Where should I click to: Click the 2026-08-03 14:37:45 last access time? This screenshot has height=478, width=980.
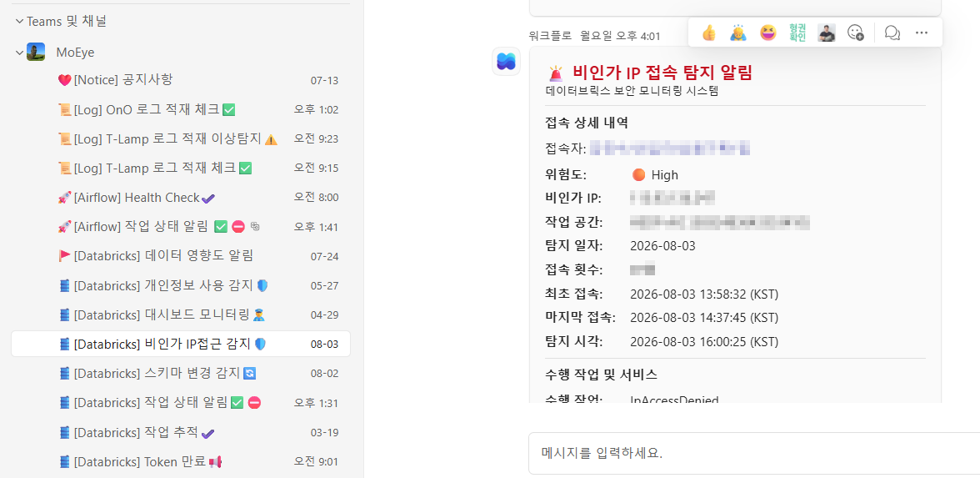coord(704,318)
